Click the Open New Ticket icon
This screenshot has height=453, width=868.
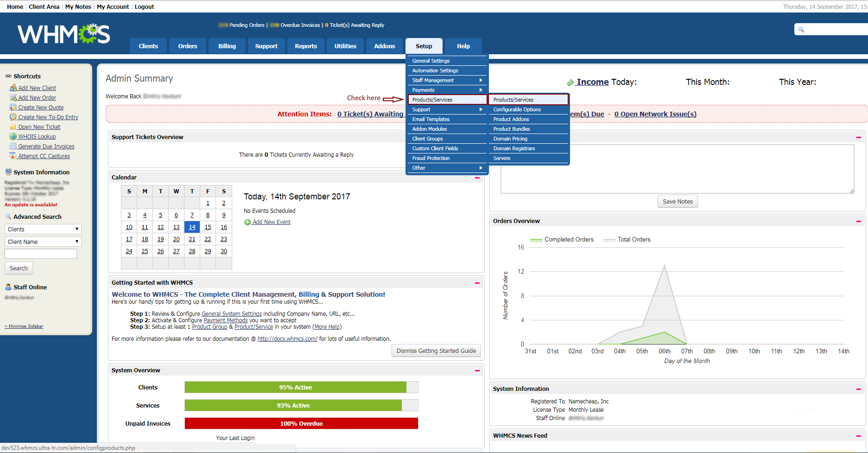tap(13, 127)
